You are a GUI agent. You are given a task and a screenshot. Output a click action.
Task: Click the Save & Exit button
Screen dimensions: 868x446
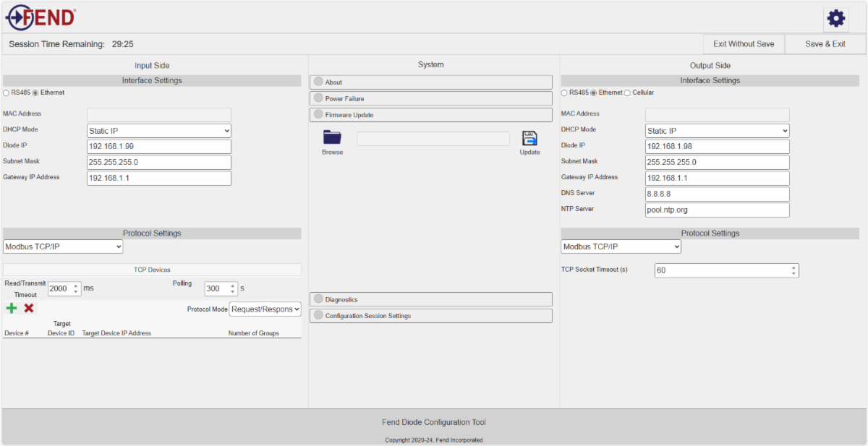(x=825, y=44)
